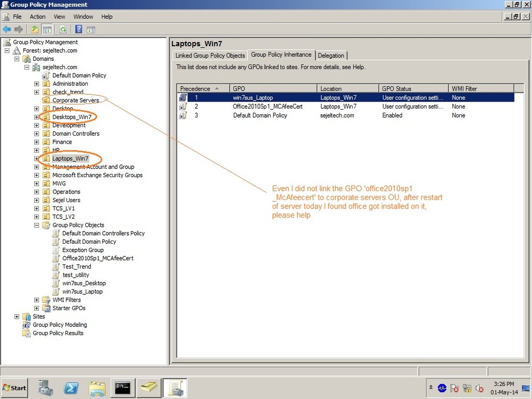Click the Refresh toolbar icon
The image size is (532, 399).
[63, 29]
